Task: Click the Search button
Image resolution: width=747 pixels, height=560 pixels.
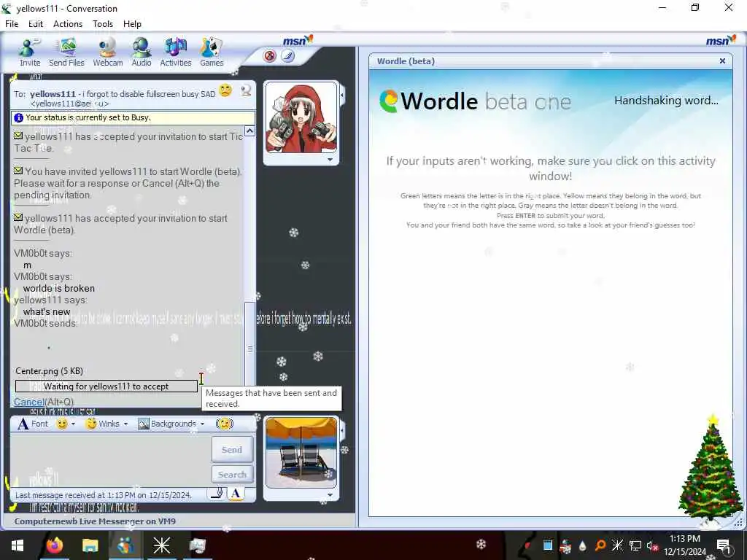Action: click(x=232, y=474)
